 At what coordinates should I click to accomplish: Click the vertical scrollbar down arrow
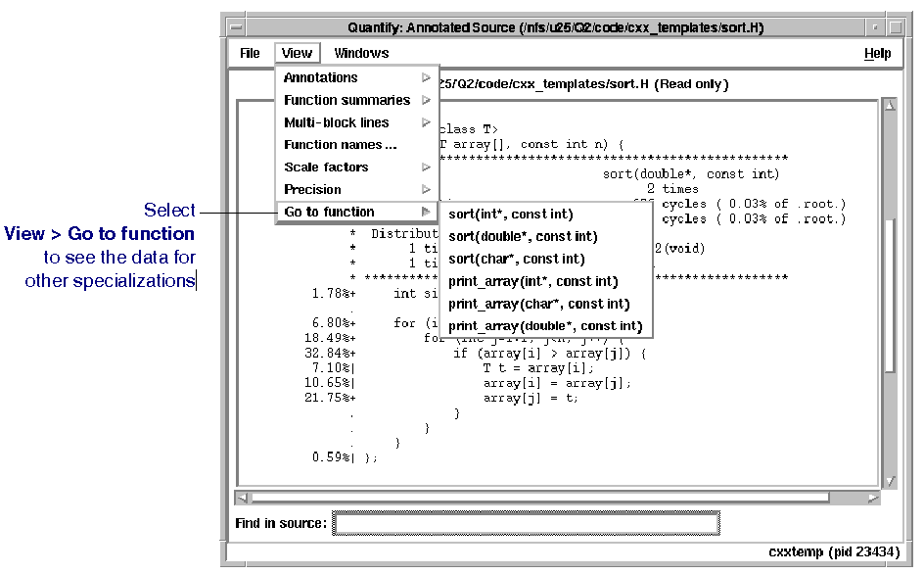[x=890, y=481]
